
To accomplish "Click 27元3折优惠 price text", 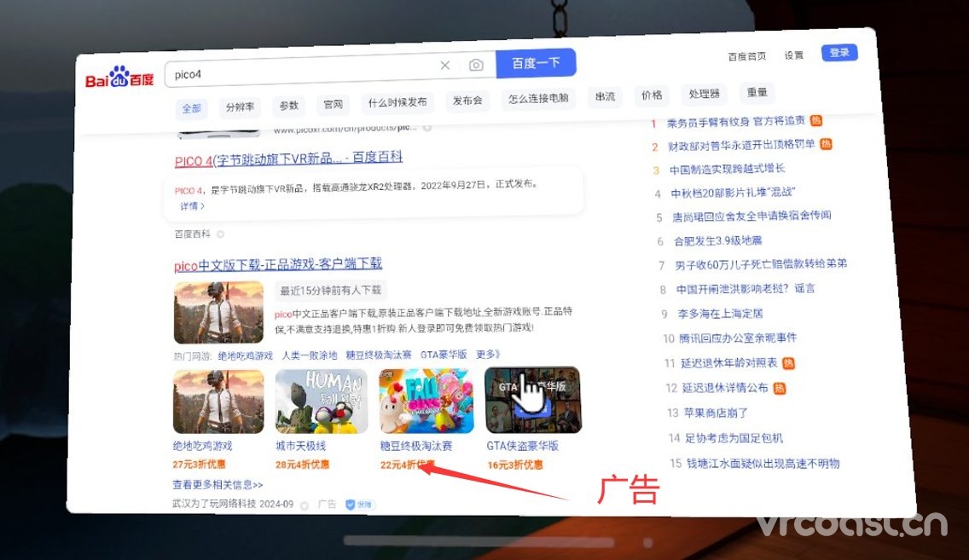I will (x=199, y=465).
